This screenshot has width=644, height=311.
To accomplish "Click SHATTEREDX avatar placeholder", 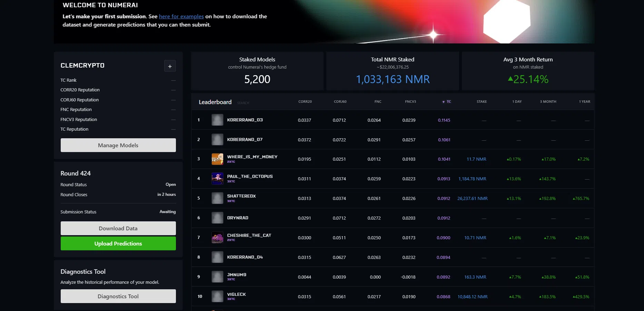I will click(217, 198).
